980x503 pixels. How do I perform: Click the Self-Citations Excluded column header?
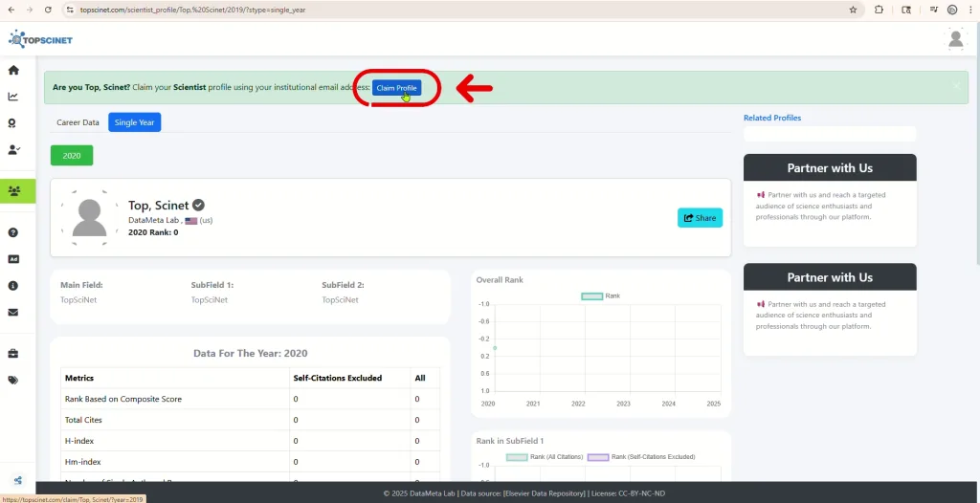point(338,378)
